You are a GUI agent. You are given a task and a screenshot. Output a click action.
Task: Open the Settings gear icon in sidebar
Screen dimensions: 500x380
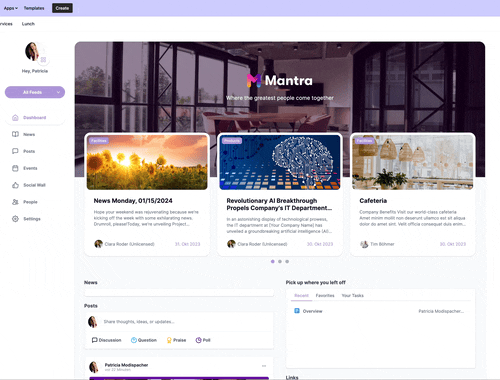tap(15, 219)
